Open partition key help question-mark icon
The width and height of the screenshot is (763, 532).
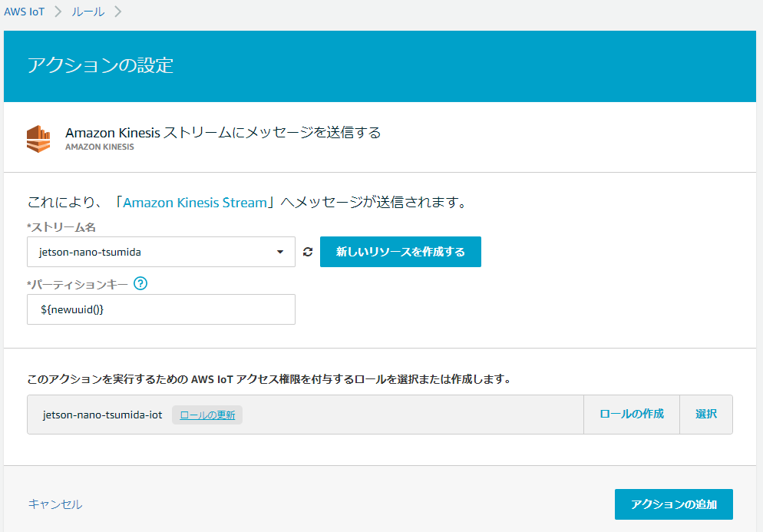click(140, 283)
